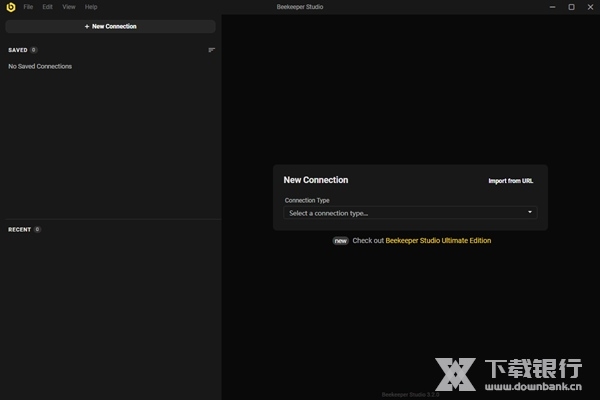Click the RECENT section header
Image resolution: width=600 pixels, height=400 pixels.
(20, 229)
